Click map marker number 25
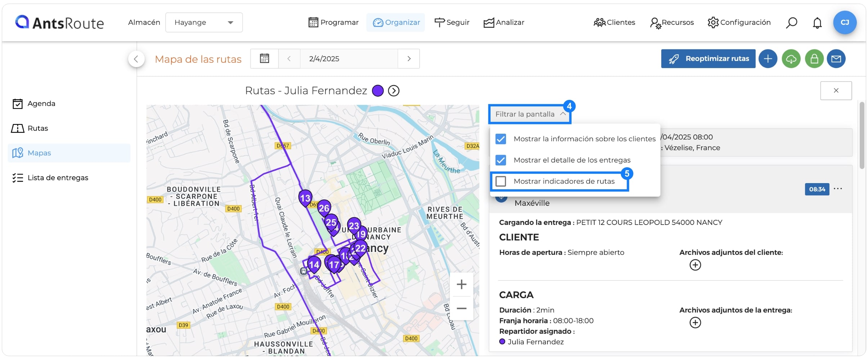Image resolution: width=868 pixels, height=359 pixels. click(331, 222)
